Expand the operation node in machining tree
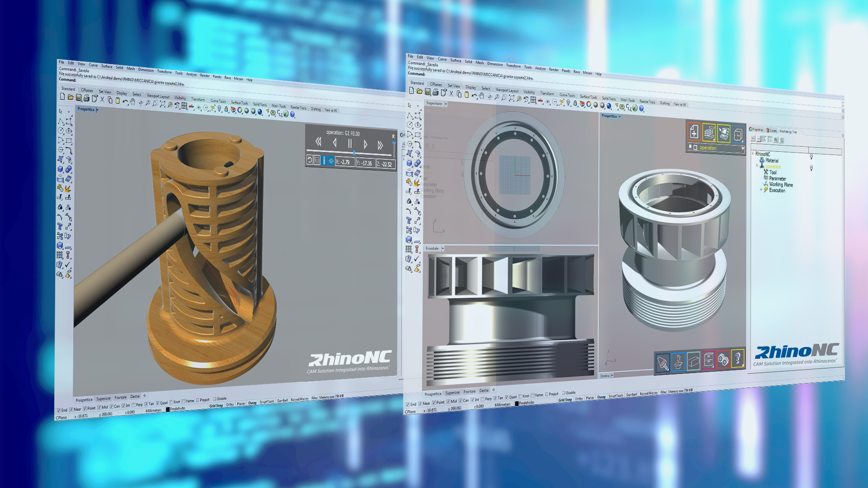Image resolution: width=868 pixels, height=488 pixels. tap(757, 166)
